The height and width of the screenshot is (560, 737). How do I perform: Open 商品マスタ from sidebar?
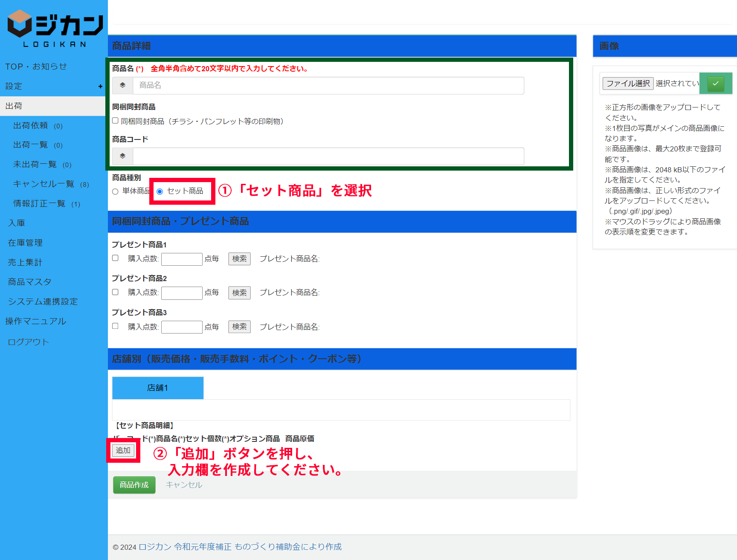pyautogui.click(x=29, y=282)
